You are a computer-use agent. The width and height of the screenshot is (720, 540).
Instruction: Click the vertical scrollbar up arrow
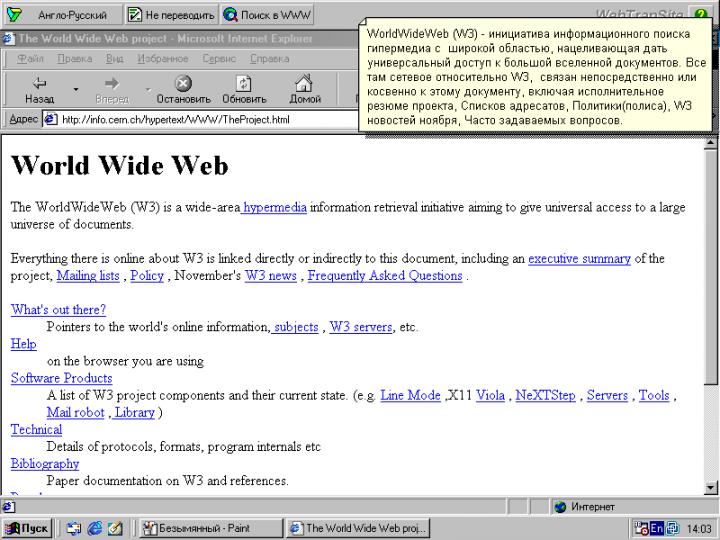pyautogui.click(x=710, y=144)
